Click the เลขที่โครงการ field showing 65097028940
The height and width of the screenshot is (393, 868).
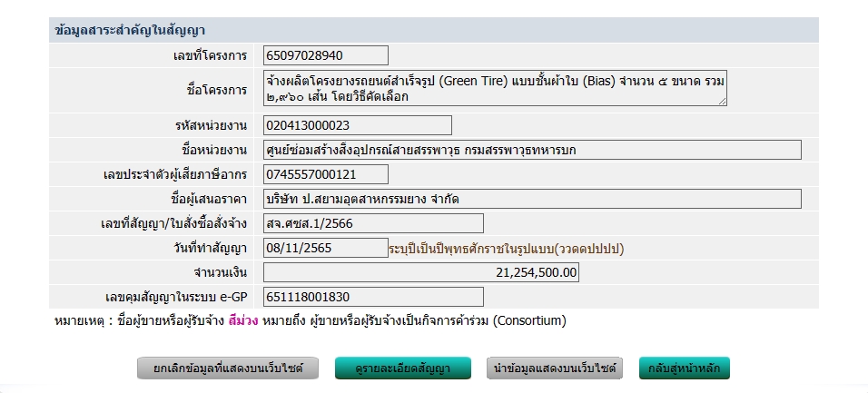point(325,55)
